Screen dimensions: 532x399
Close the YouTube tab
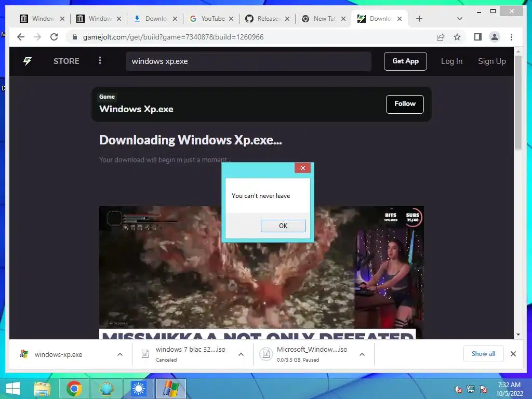click(x=231, y=19)
